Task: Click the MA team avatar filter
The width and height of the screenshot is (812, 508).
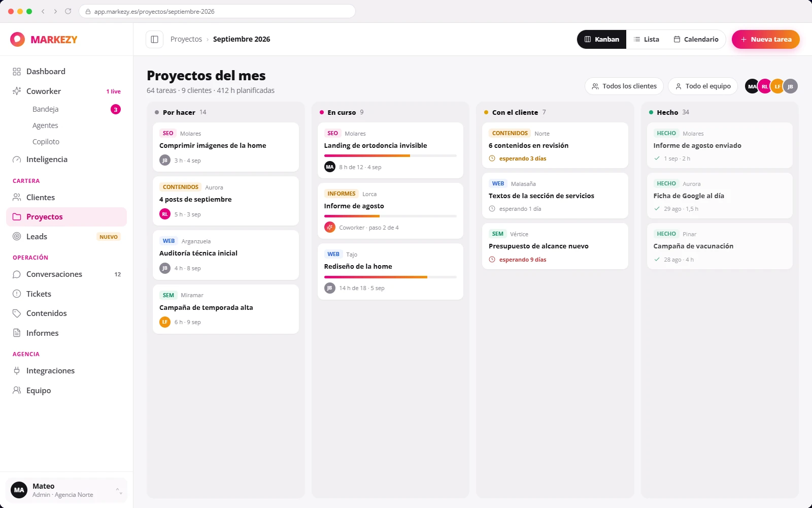Action: coord(752,86)
